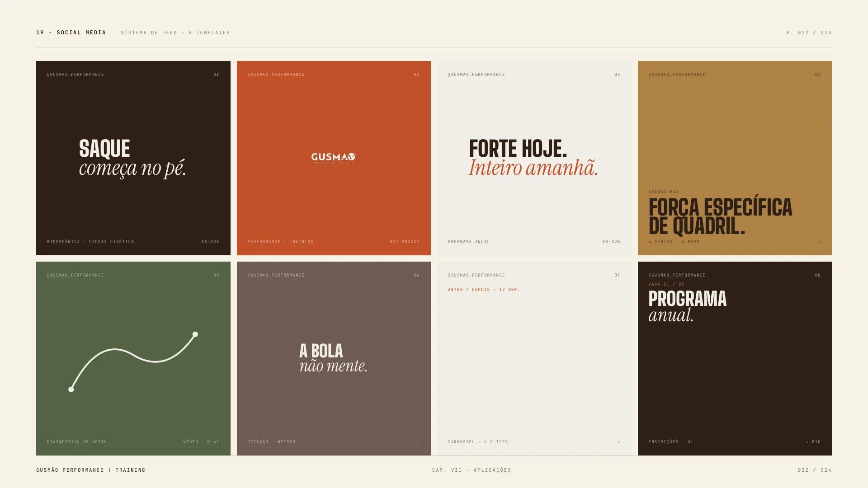Click the 'PROGRAMA ANUAL' caption on template 03

click(469, 242)
